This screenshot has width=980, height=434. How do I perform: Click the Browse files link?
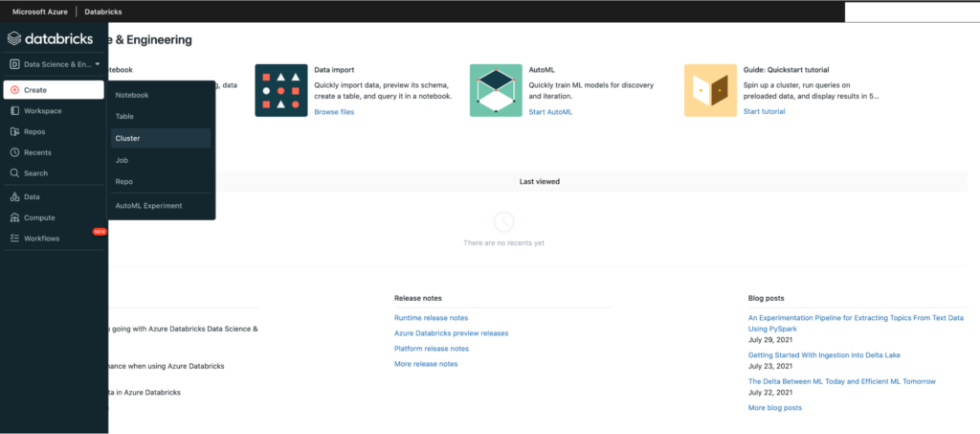[x=334, y=112]
